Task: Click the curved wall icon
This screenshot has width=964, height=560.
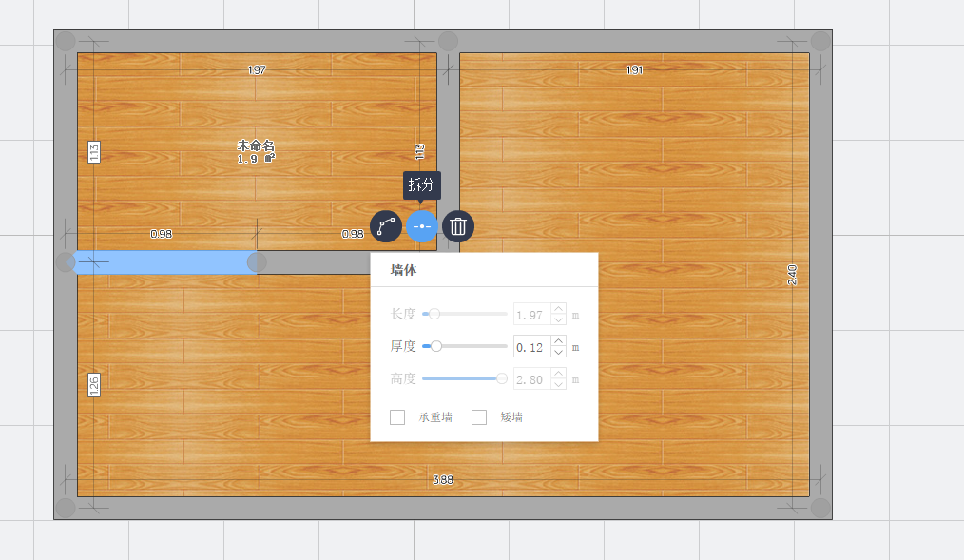Action: coord(386,226)
